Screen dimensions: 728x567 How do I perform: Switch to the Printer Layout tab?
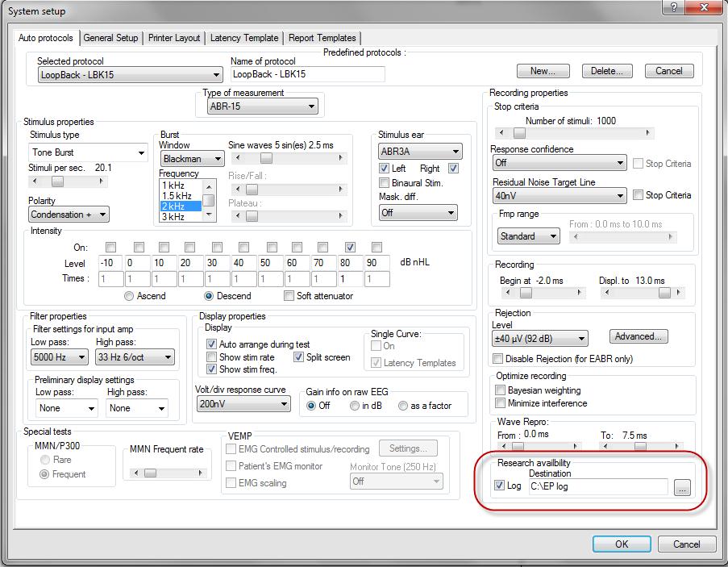tap(173, 38)
